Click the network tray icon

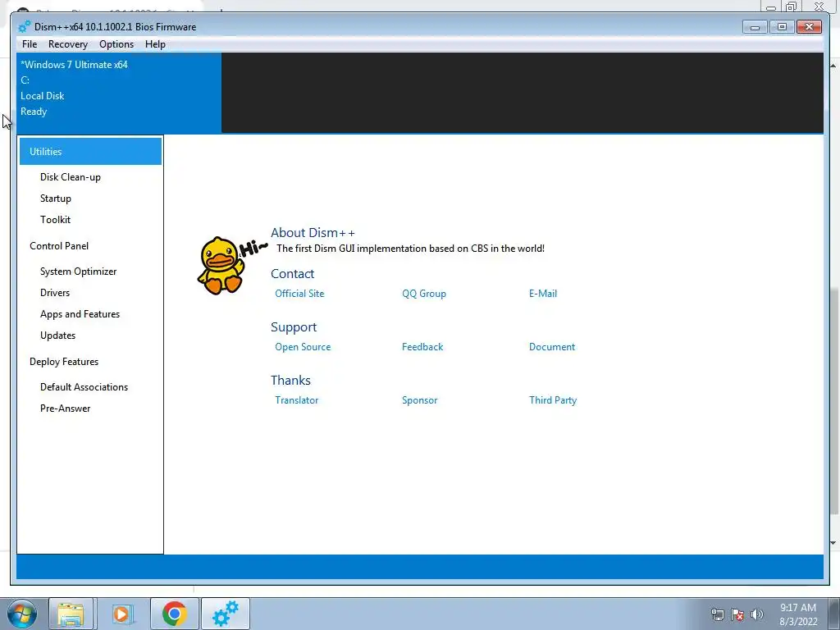click(717, 614)
